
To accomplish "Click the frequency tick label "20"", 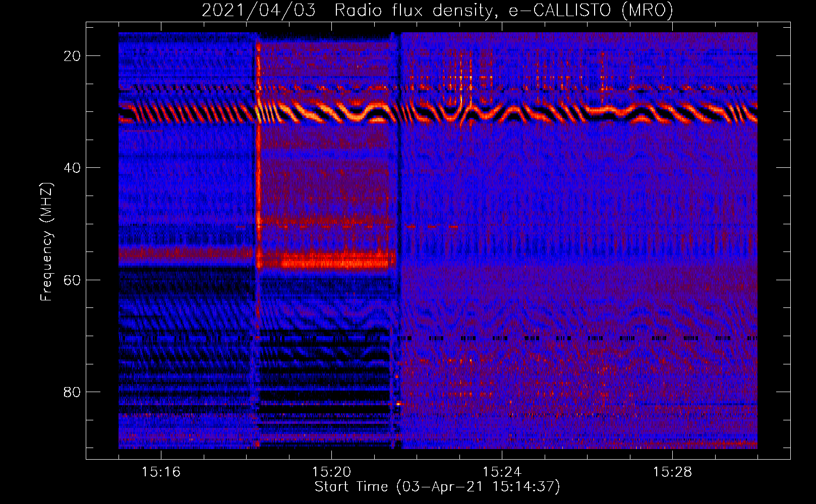I will tap(72, 56).
